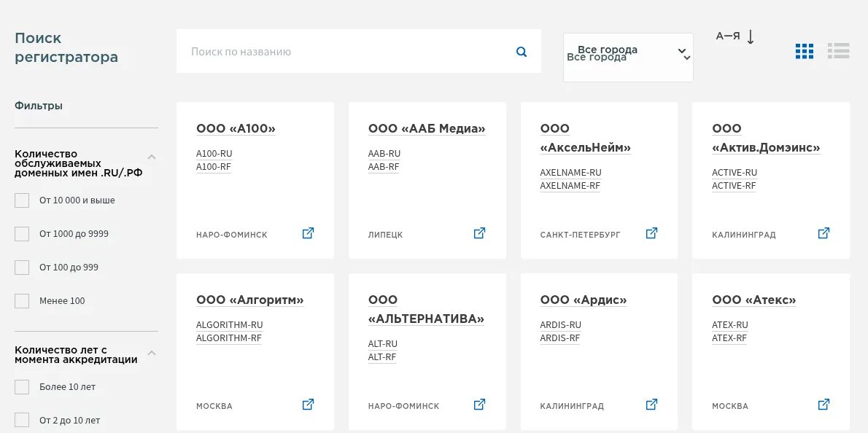
Task: Open external link on «АЛЬТЕРНАТИВА» card
Action: (x=479, y=405)
